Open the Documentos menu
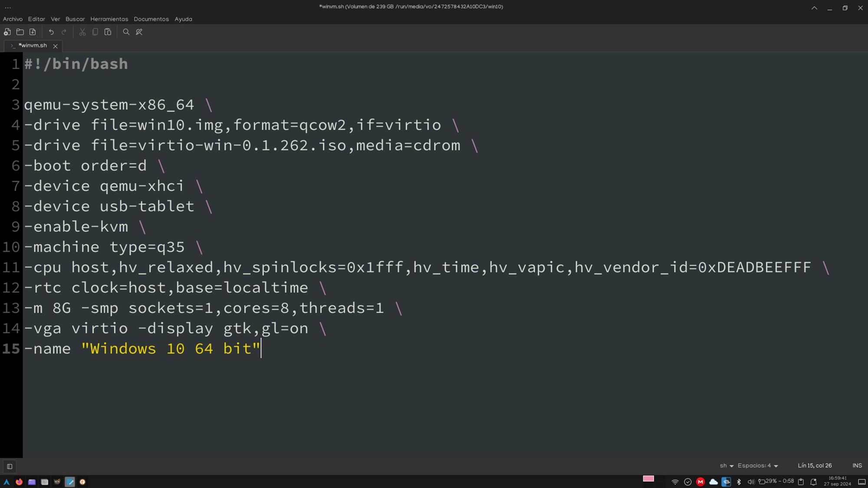 click(x=151, y=19)
